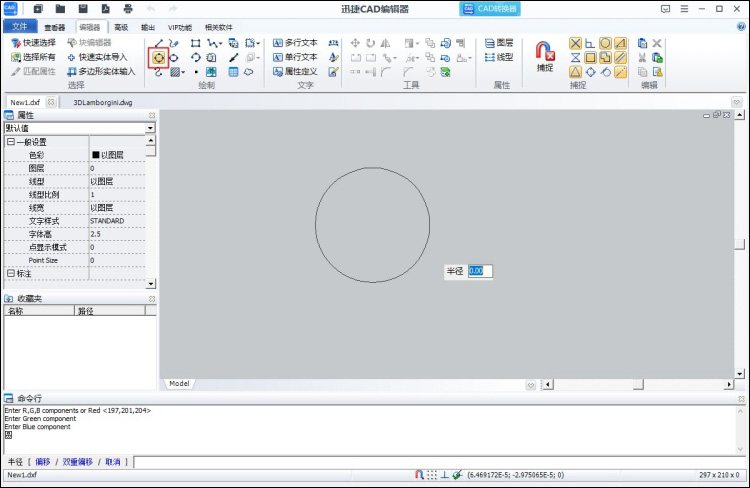Select the Ellipse drawing tool
Viewport: 750px width, 488px height.
pos(174,58)
